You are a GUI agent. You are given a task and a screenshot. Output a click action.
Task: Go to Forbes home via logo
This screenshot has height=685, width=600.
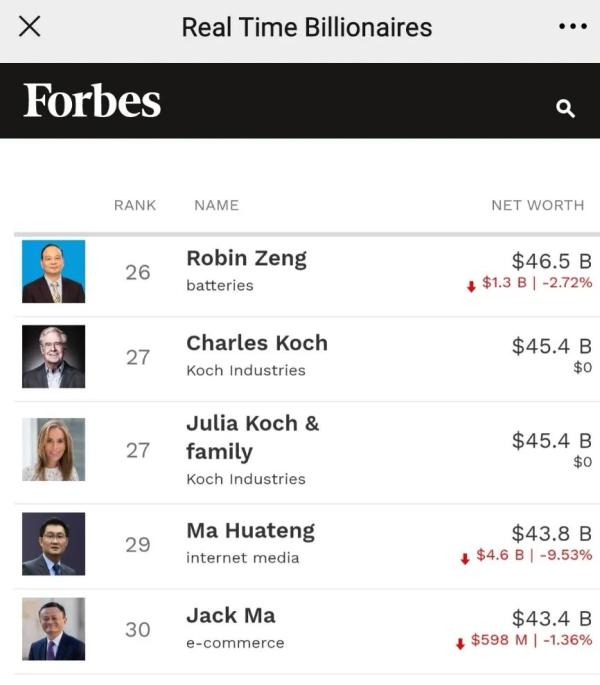tap(92, 101)
